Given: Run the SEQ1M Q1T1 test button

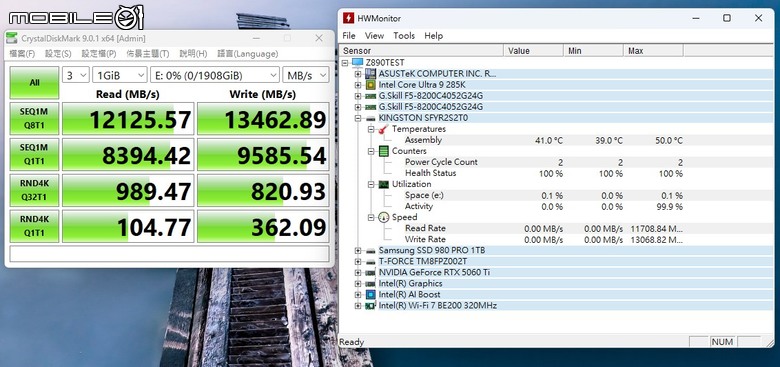Looking at the screenshot, I should point(34,155).
